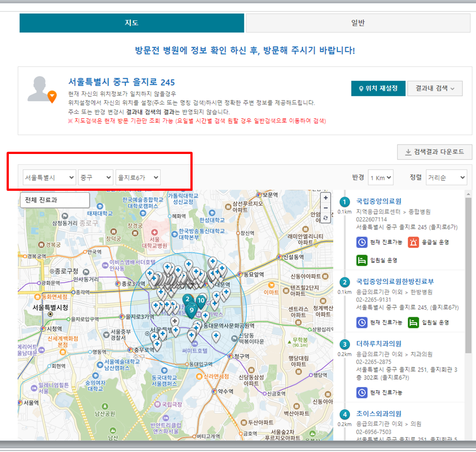Click the 위치 재설정 button
Screen dimensions: 476x452
377,87
